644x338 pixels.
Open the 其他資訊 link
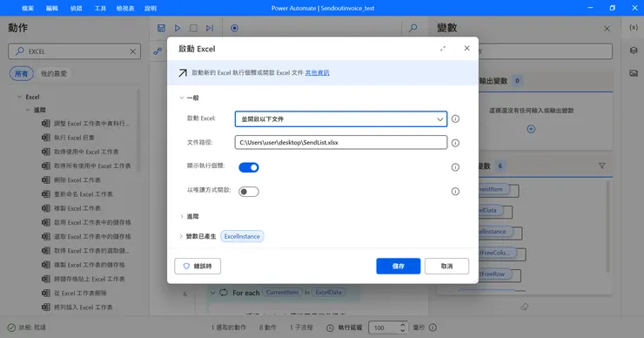tap(317, 73)
